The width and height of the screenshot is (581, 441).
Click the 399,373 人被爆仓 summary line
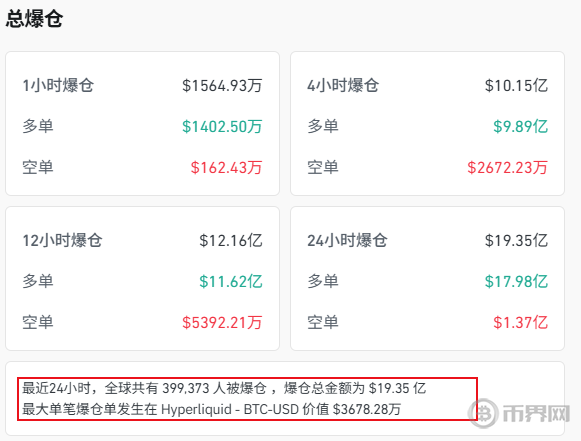224,388
